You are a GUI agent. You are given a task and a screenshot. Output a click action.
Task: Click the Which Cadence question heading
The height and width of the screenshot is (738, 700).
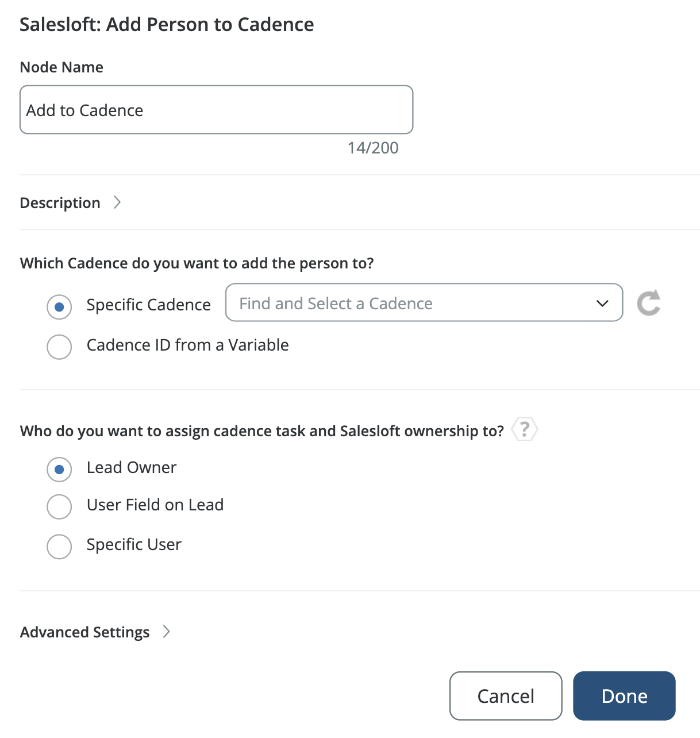click(x=197, y=263)
